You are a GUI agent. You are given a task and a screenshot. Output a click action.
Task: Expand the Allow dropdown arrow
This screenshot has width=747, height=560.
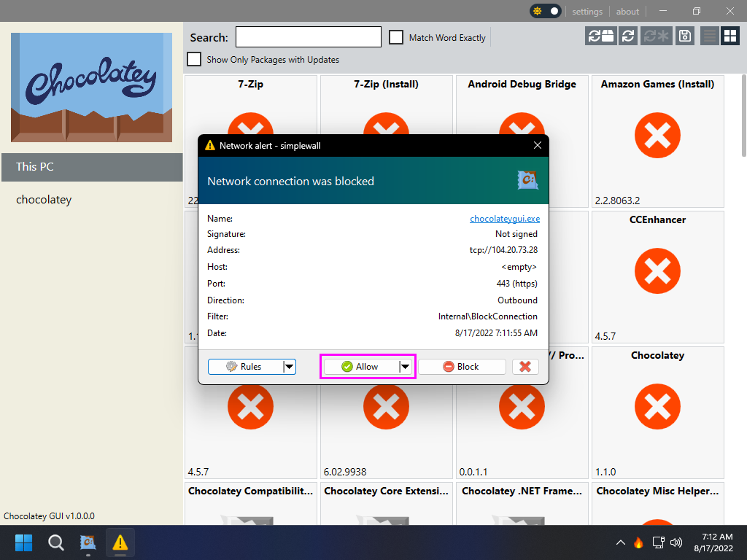coord(405,367)
